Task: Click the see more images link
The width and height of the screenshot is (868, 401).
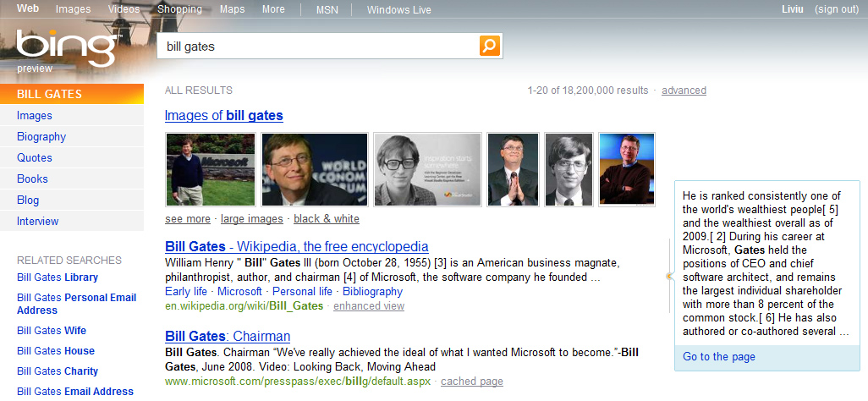Action: point(188,219)
